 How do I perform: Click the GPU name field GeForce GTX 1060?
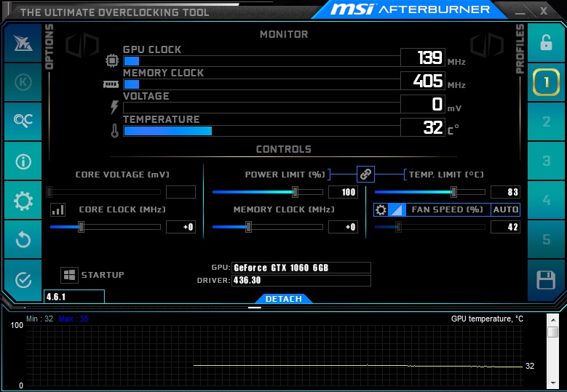point(301,268)
